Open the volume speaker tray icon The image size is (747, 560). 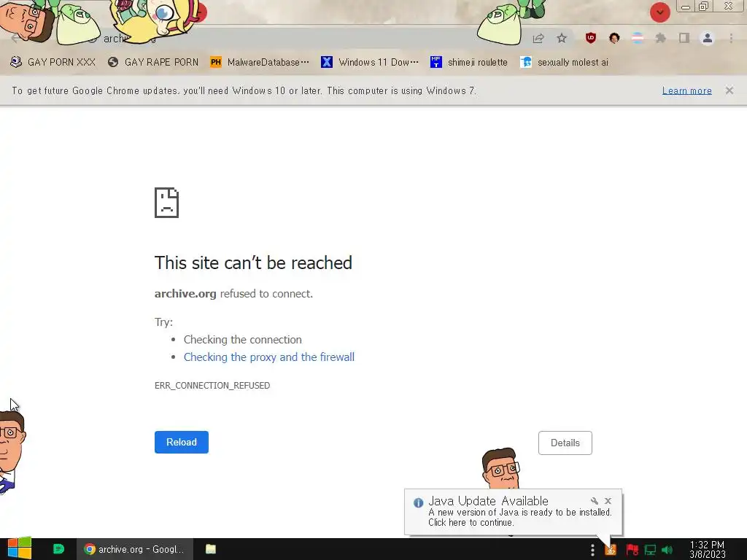[667, 550]
